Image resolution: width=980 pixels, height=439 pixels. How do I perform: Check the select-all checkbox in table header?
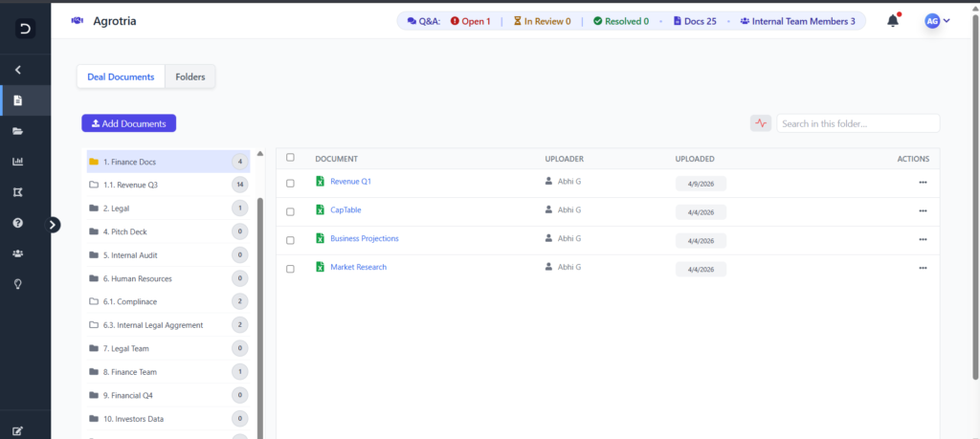[x=291, y=158]
